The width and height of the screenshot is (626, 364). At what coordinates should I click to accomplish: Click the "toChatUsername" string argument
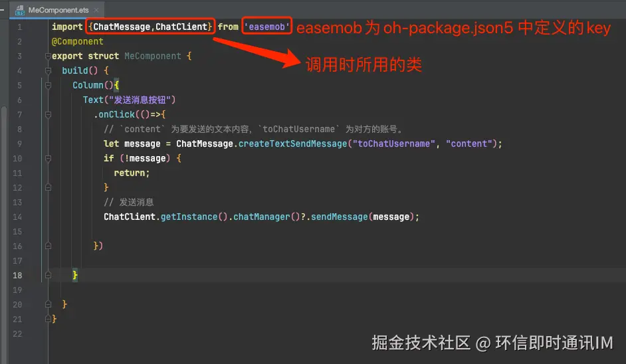(x=393, y=143)
